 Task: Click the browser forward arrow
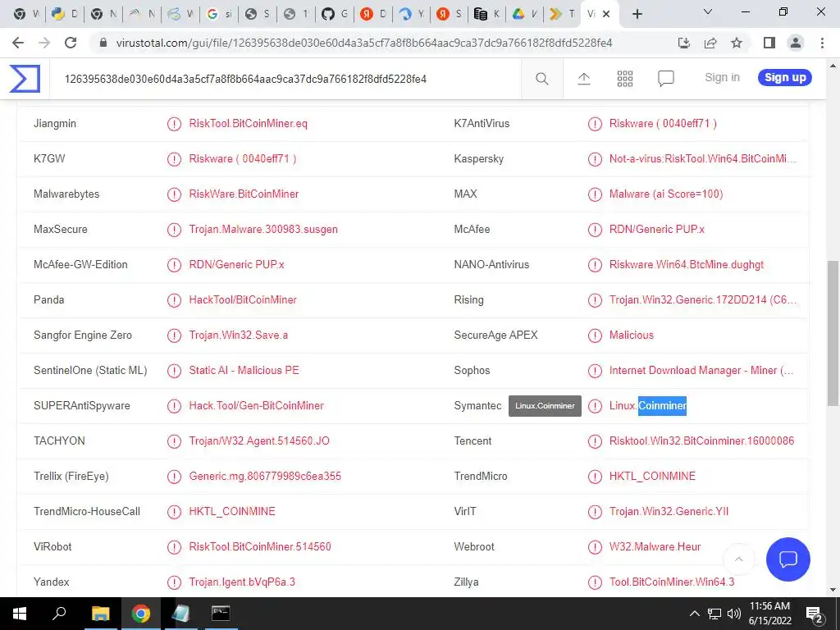[44, 43]
